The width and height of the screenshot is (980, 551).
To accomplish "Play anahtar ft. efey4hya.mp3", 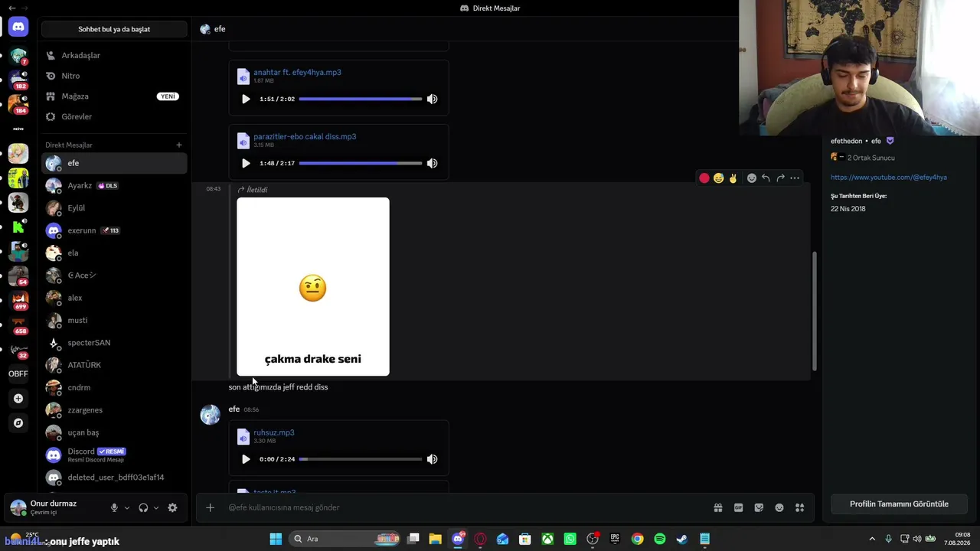I will pyautogui.click(x=246, y=99).
